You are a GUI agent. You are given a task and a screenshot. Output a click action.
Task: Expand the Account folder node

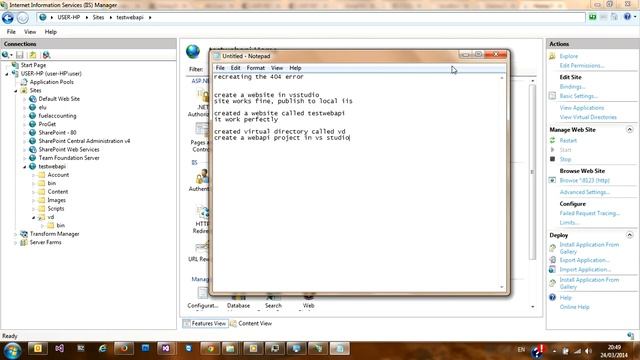33,175
